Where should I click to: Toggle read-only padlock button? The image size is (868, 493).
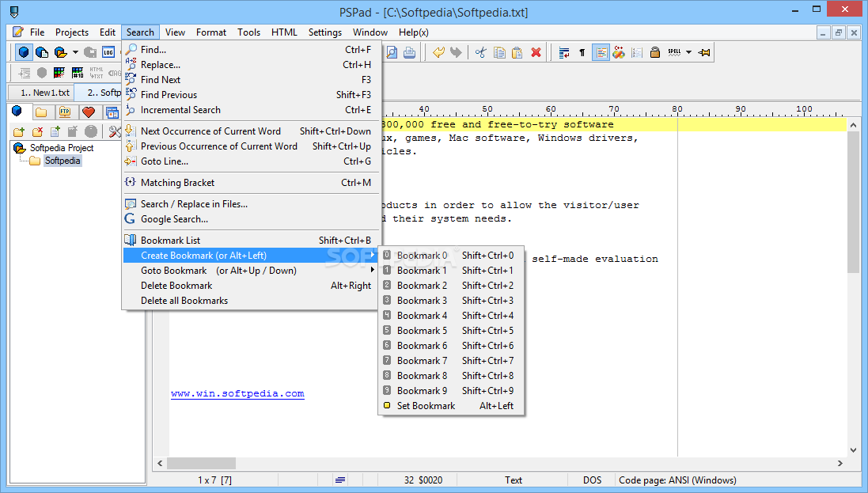tap(655, 52)
